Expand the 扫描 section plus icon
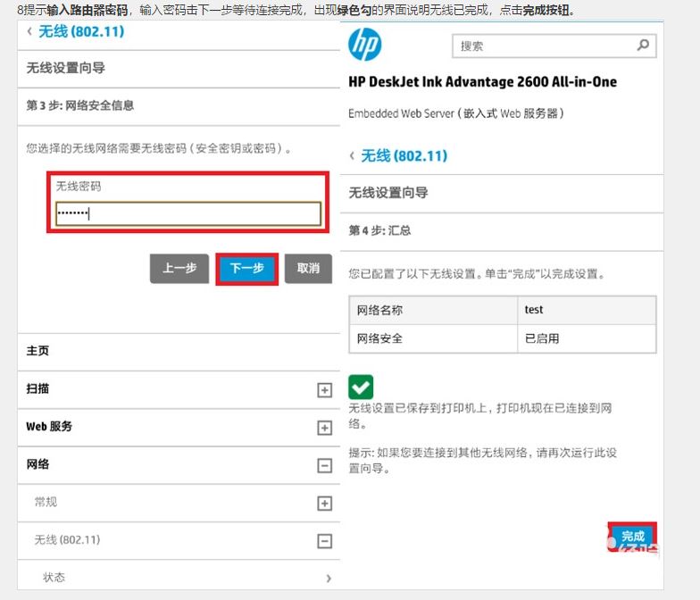This screenshot has width=700, height=600. (325, 390)
